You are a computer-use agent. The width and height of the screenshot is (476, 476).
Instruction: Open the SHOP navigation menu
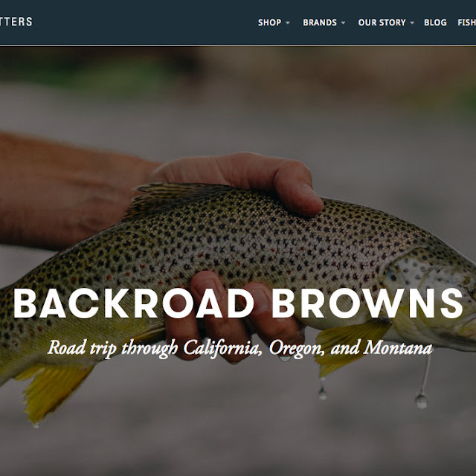coord(269,22)
